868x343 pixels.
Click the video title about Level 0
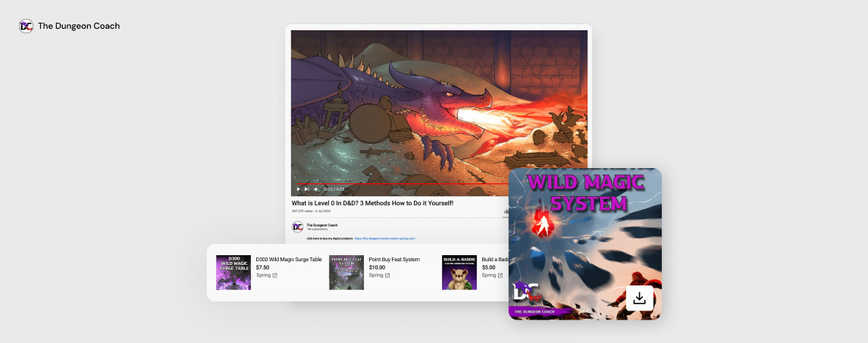[372, 203]
